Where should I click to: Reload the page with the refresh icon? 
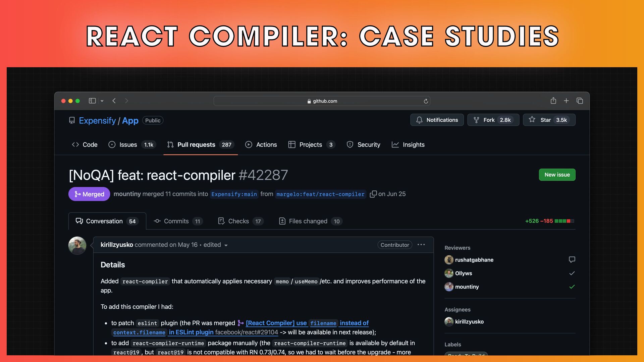click(x=426, y=101)
